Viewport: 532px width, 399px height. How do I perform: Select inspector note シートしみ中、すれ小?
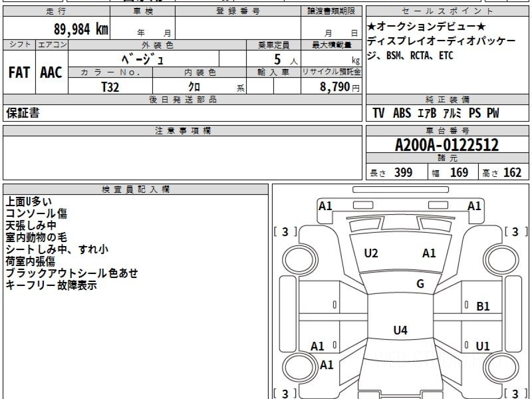(x=57, y=250)
